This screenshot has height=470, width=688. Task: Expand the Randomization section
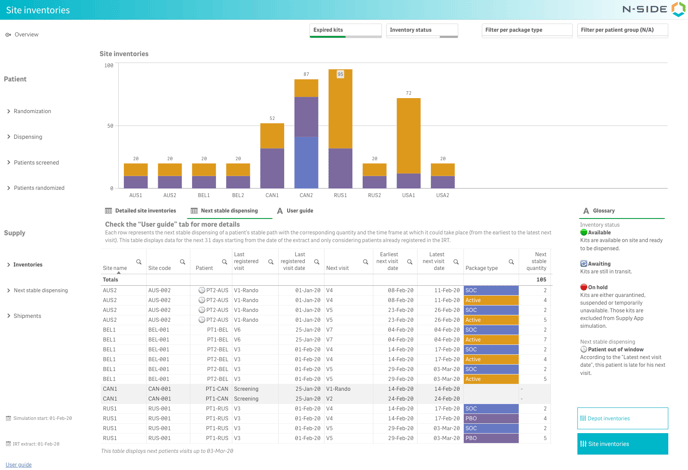30,111
